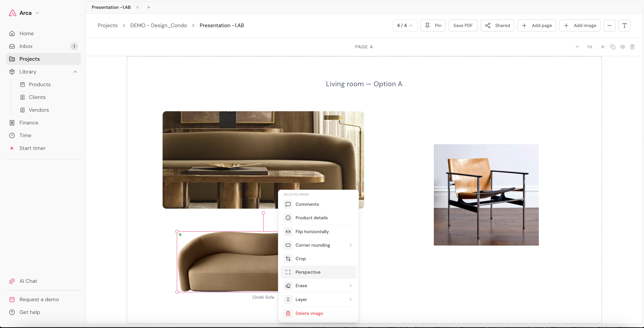Zoom out the page canvas
Image resolution: width=644 pixels, height=328 pixels.
pos(577,47)
